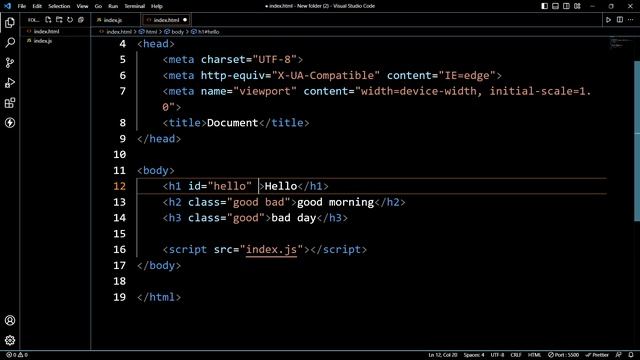Open the Edit menu
Viewport: 640px width, 360px height.
pyautogui.click(x=37, y=6)
